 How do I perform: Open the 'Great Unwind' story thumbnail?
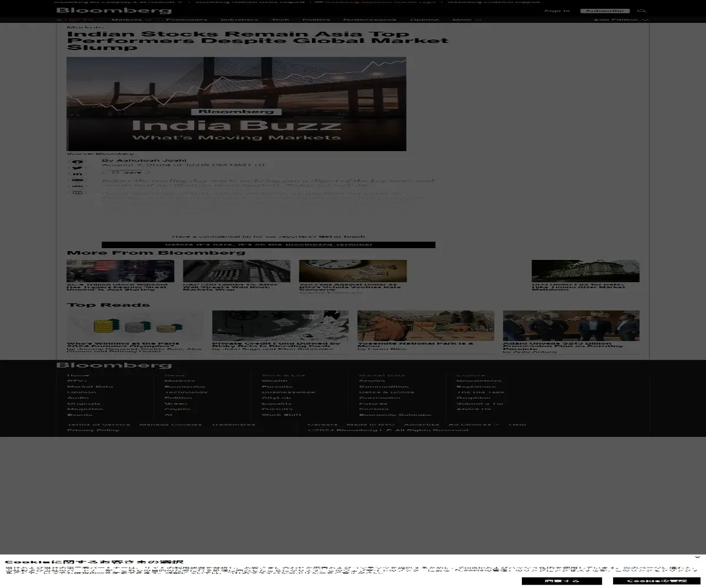(120, 271)
